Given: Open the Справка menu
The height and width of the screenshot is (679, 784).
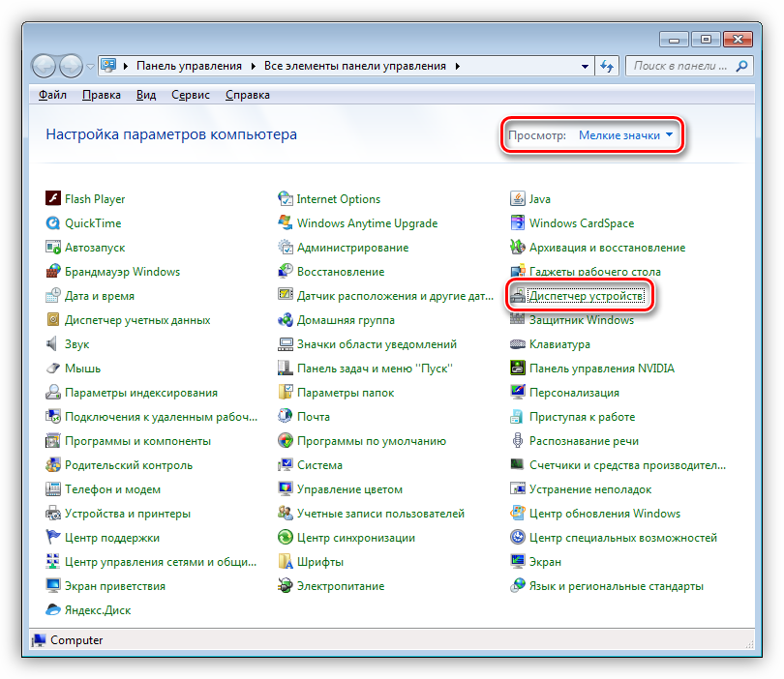Looking at the screenshot, I should click(248, 95).
